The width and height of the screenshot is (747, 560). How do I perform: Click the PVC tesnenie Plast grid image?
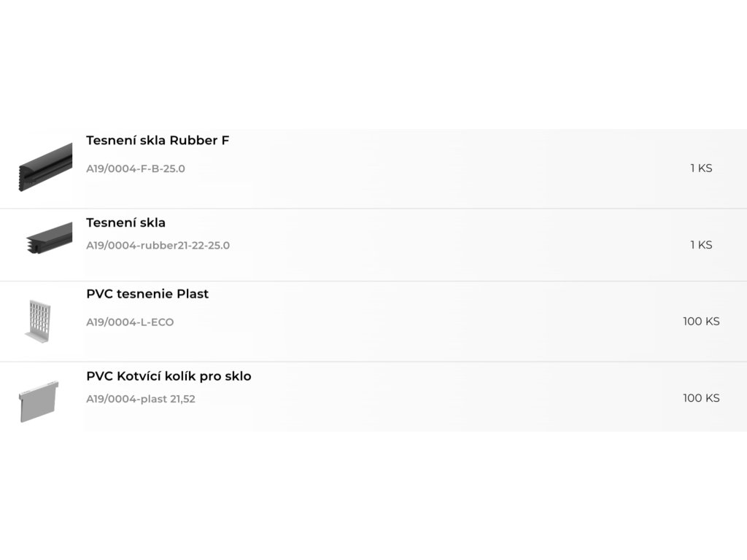tap(38, 321)
